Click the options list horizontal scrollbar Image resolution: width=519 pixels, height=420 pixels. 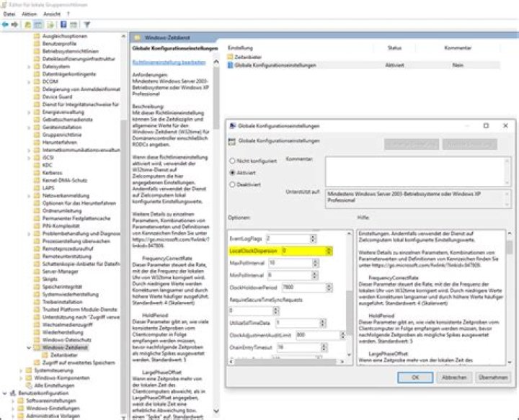(286, 362)
